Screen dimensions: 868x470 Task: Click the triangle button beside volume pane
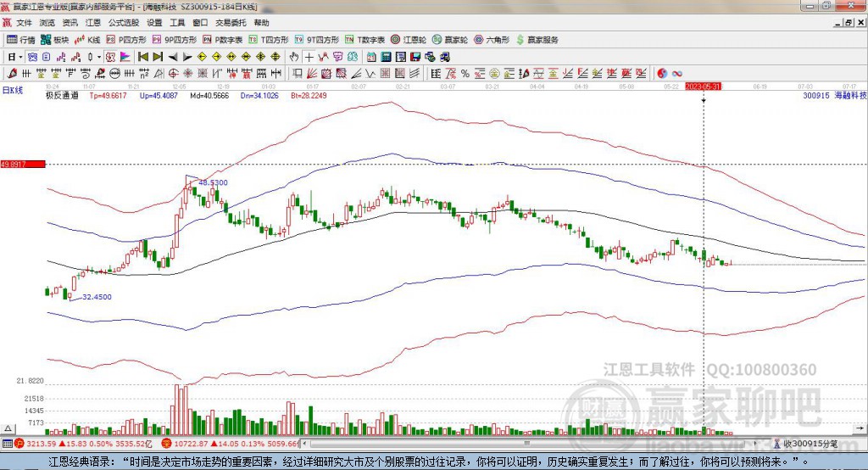8,428
